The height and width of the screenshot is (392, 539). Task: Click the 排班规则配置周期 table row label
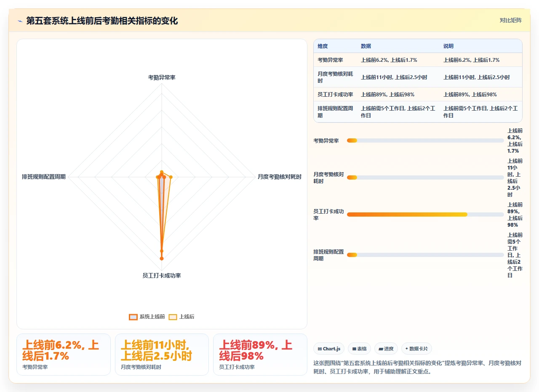335,112
